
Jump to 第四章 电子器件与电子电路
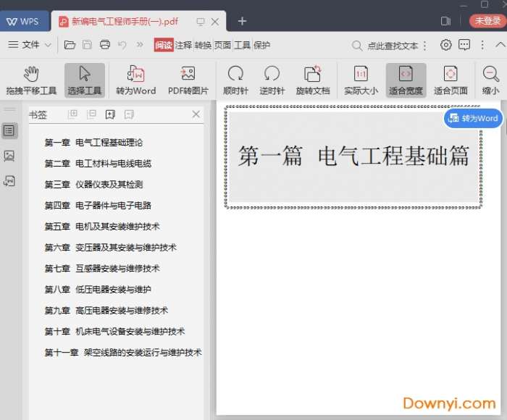pyautogui.click(x=98, y=206)
